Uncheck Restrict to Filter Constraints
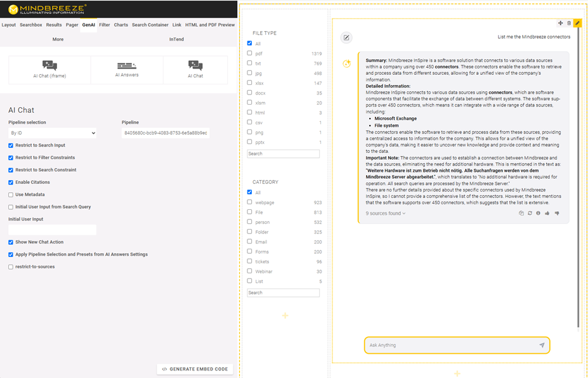Image resolution: width=588 pixels, height=378 pixels. (11, 158)
